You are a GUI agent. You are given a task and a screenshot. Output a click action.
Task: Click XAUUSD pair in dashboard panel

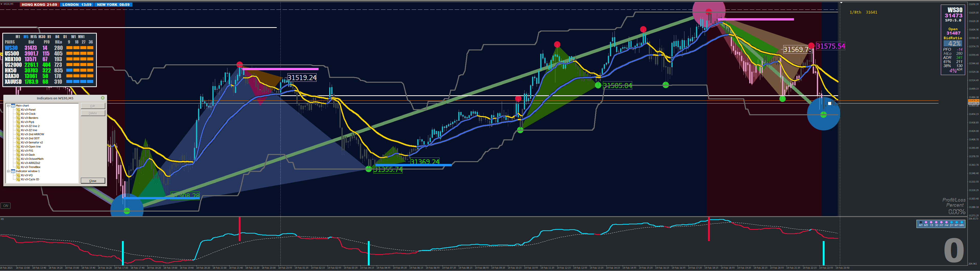[x=13, y=82]
